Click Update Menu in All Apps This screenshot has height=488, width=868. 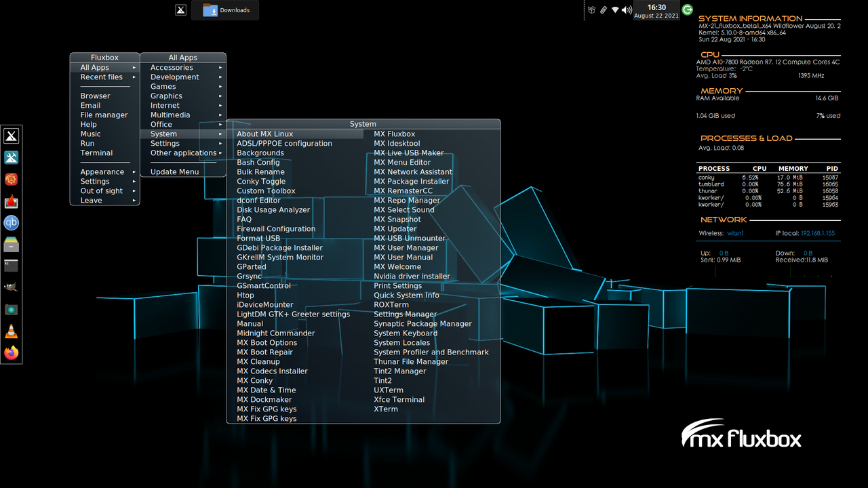point(183,172)
